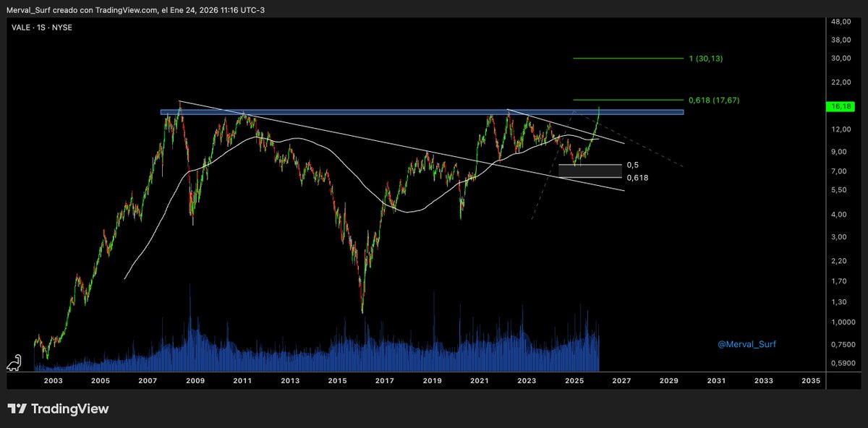Screen dimensions: 868x428
Task: Click price axis value 1,30
Action: click(838, 301)
